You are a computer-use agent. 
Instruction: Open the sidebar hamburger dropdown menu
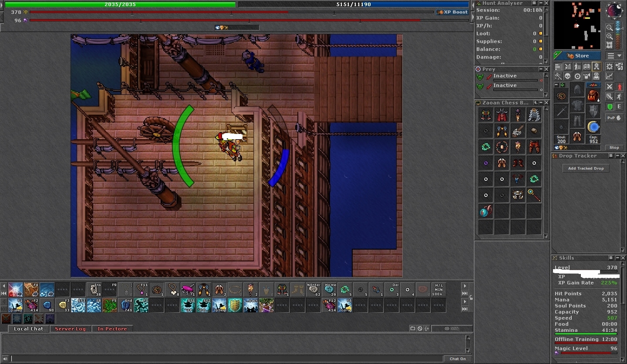pyautogui.click(x=614, y=56)
